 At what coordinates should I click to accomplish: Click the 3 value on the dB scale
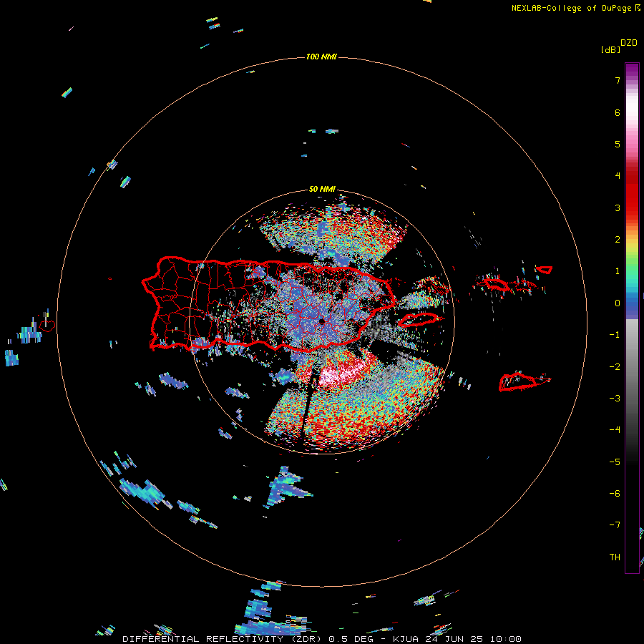point(618,208)
